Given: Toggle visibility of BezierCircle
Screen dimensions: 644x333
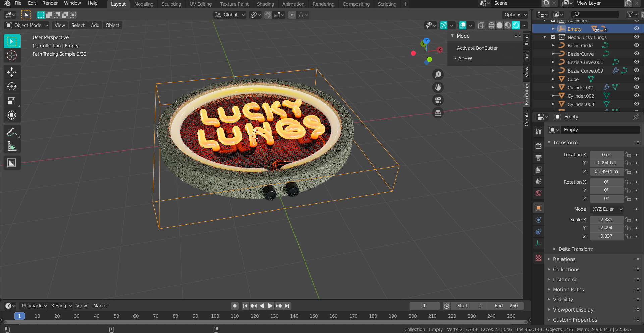Looking at the screenshot, I should (637, 45).
